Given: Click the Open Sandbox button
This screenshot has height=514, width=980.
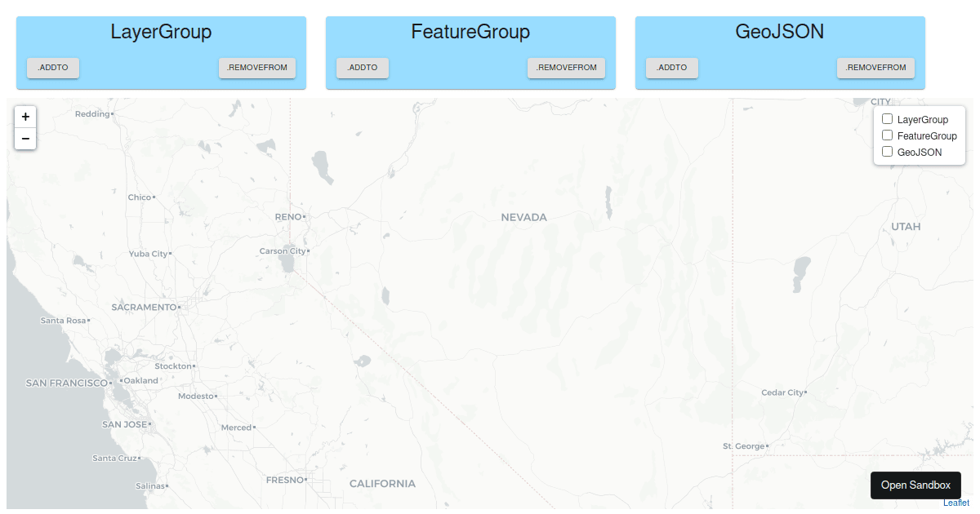Looking at the screenshot, I should tap(915, 485).
